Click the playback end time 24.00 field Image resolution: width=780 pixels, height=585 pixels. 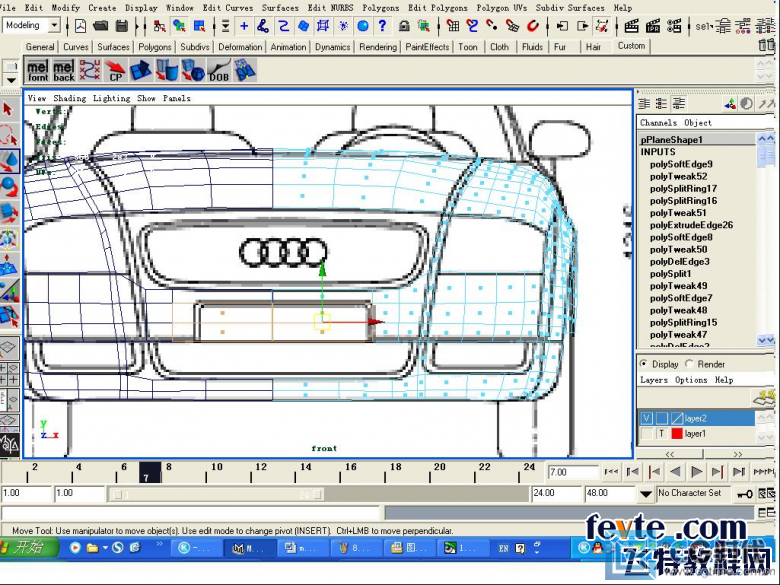pos(557,493)
